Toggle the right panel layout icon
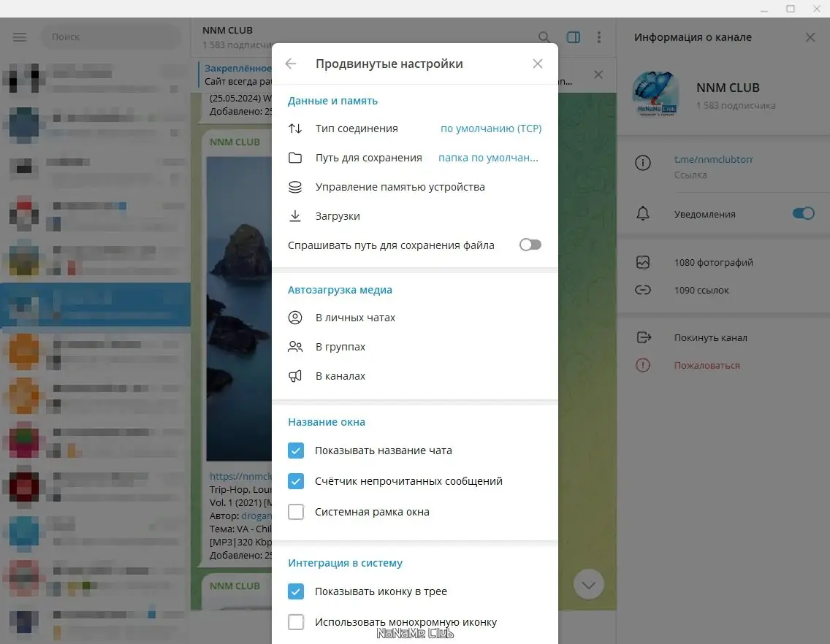The image size is (830, 644). click(x=573, y=37)
